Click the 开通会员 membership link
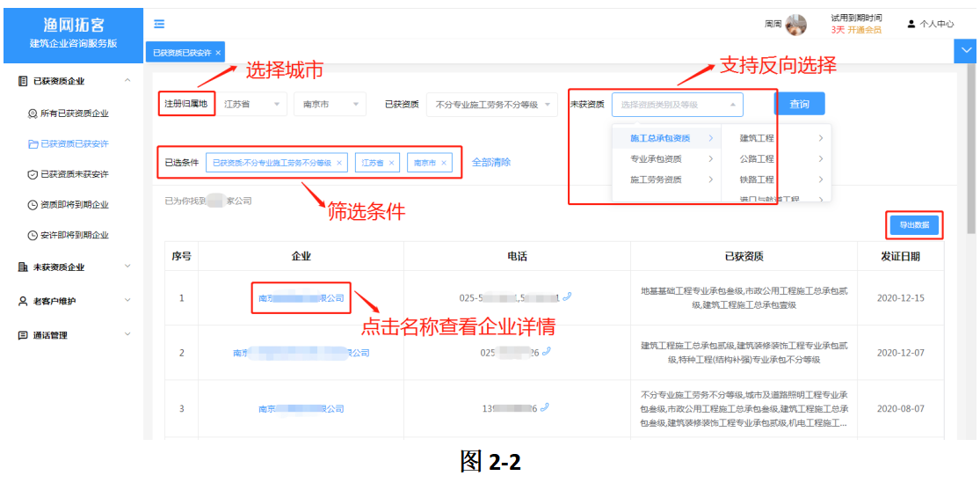Image resolution: width=980 pixels, height=483 pixels. (864, 30)
